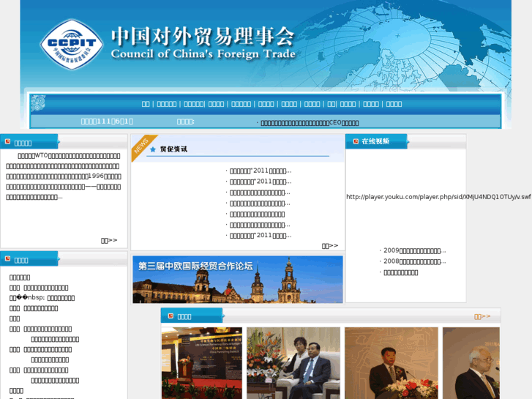Click the left list row containing nbsp;
This screenshot has width=532, height=399.
pos(42,298)
